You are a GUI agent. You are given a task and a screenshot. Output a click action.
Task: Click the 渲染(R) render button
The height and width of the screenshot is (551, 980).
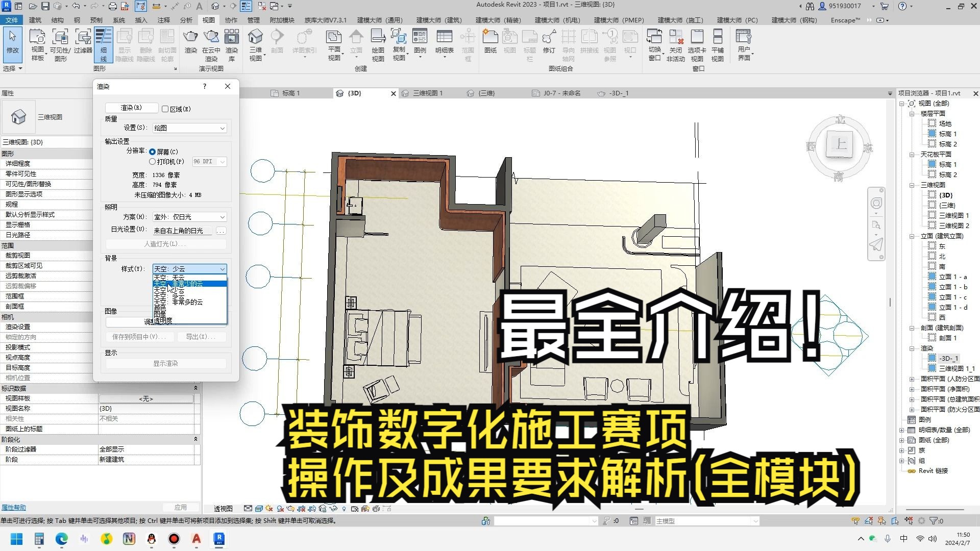[131, 108]
